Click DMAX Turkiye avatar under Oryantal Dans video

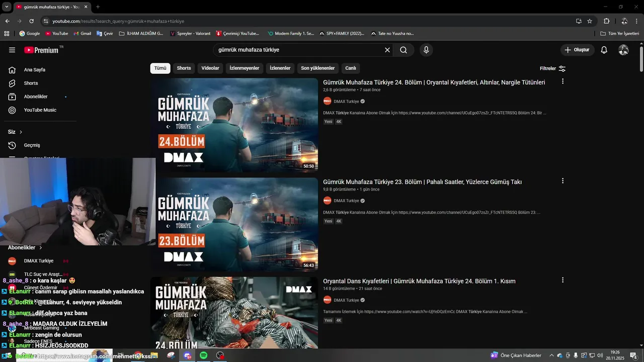click(x=327, y=300)
